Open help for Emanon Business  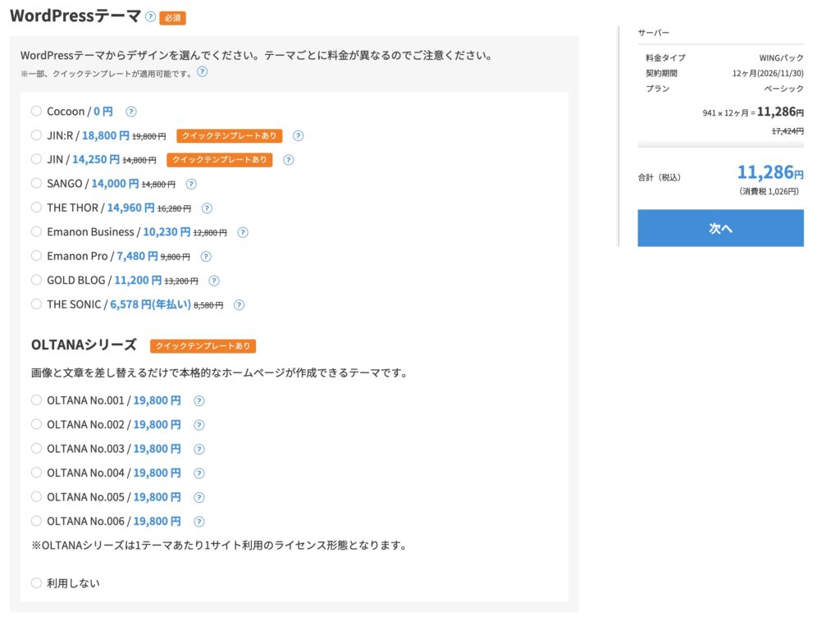pyautogui.click(x=242, y=232)
